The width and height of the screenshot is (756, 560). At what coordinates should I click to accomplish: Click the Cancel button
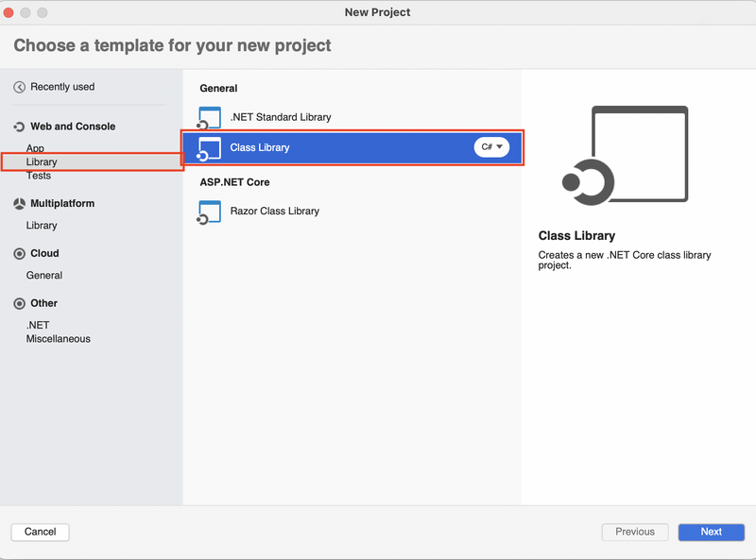[40, 532]
